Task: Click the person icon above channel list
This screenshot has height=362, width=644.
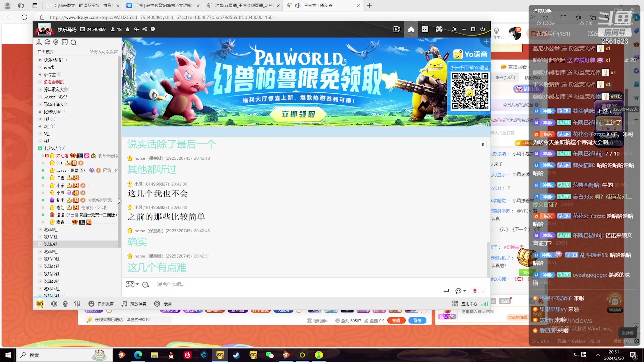Action: [39, 43]
